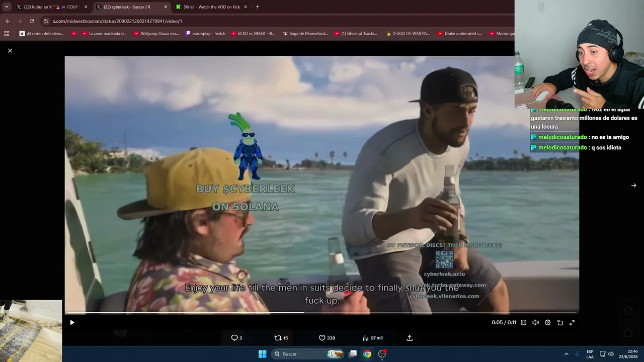Open Task View on the taskbar

pos(353,354)
